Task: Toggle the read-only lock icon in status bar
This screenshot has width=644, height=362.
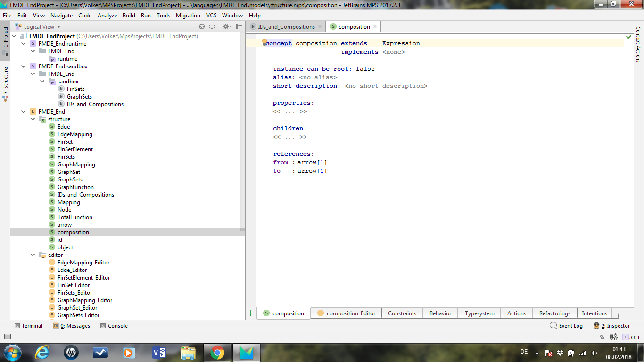Action: [x=603, y=337]
